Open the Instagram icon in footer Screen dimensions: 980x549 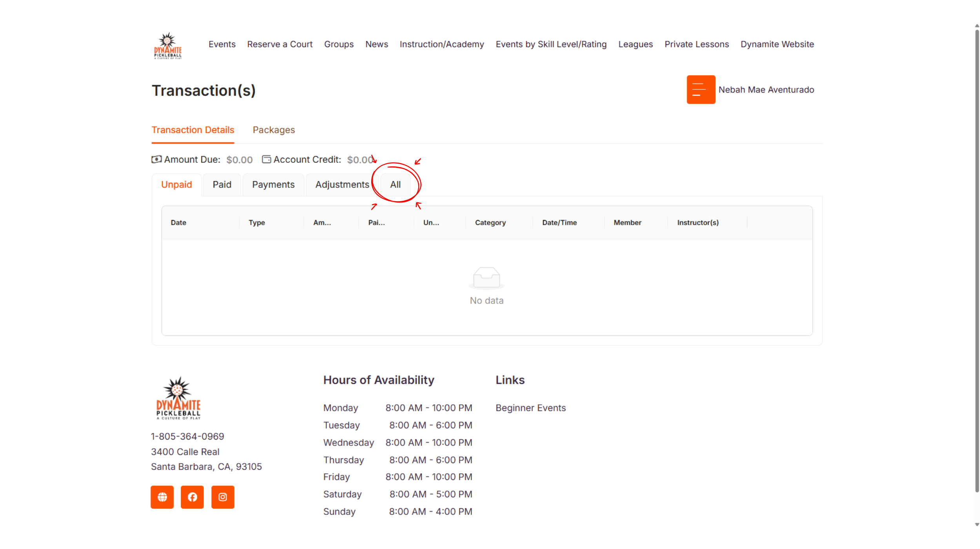[223, 497]
